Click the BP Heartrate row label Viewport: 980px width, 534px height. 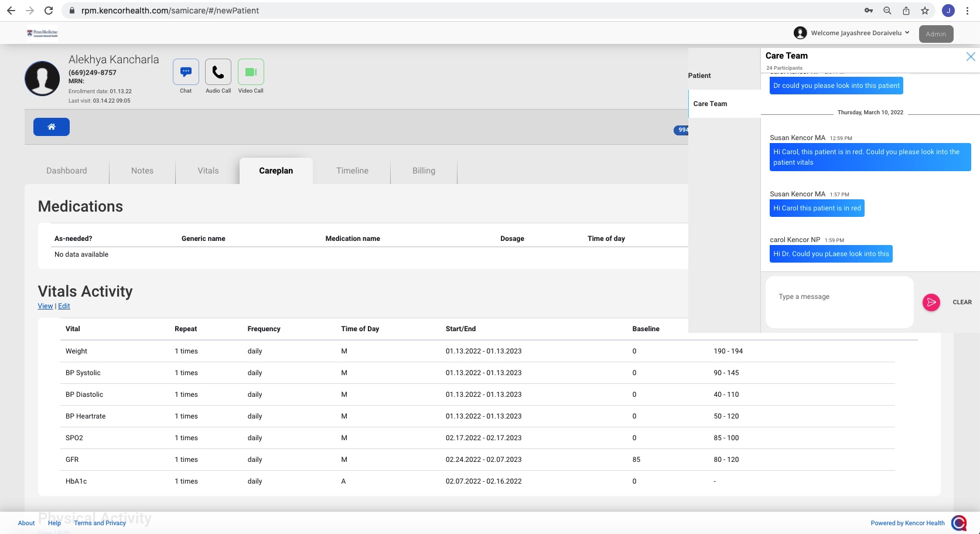(86, 416)
